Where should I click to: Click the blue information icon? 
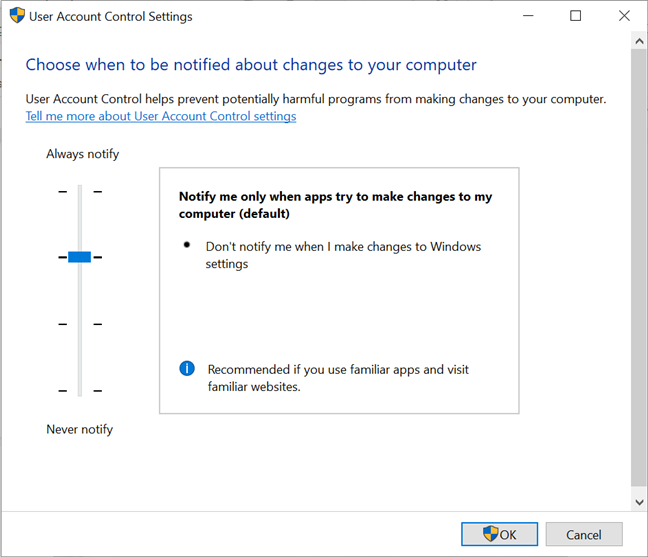187,368
